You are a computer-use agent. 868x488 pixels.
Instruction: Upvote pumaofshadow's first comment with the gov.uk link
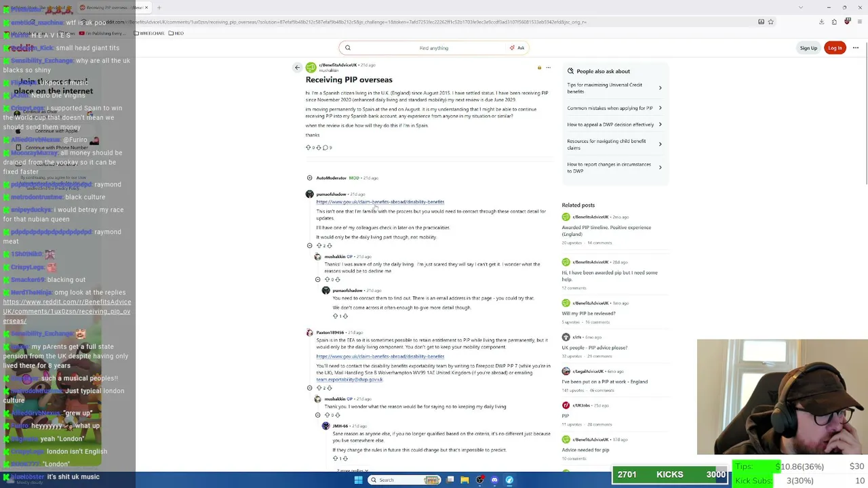(319, 245)
